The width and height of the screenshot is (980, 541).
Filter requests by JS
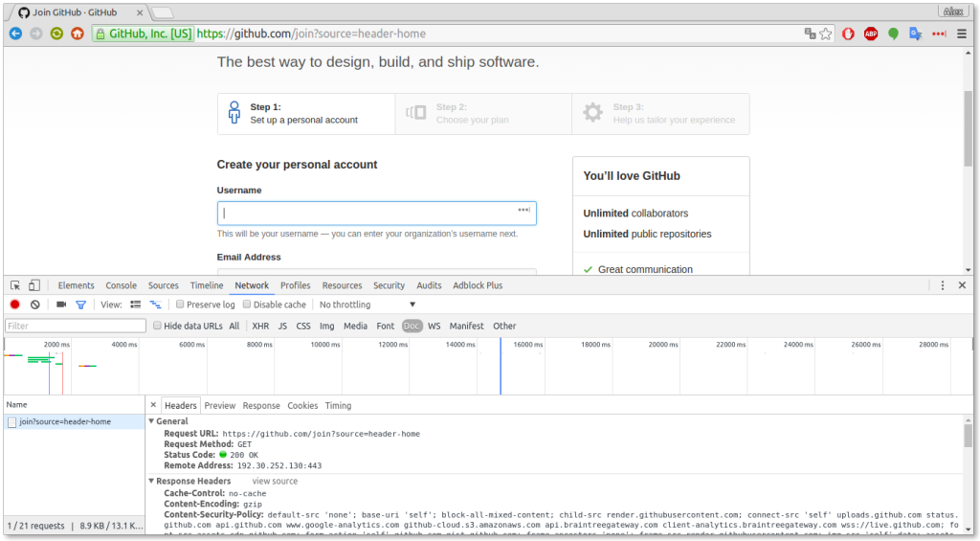coord(282,326)
